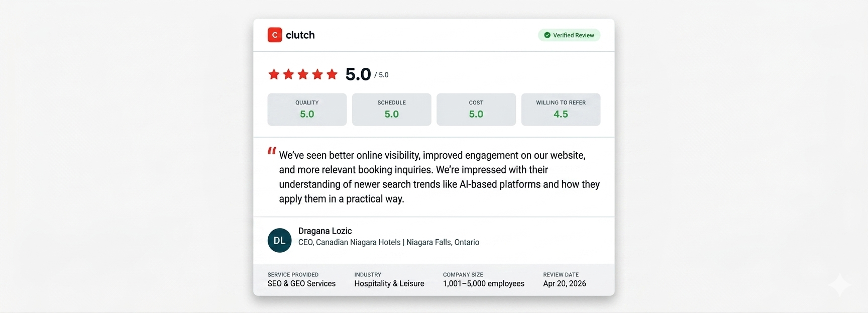Image resolution: width=868 pixels, height=313 pixels.
Task: Click the red five-star rating row
Action: pyautogui.click(x=303, y=74)
